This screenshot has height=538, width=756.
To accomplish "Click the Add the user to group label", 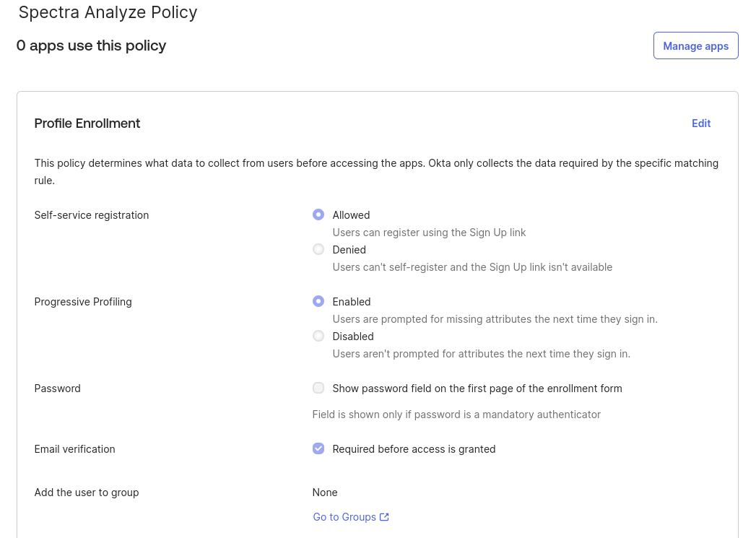I will 87,493.
